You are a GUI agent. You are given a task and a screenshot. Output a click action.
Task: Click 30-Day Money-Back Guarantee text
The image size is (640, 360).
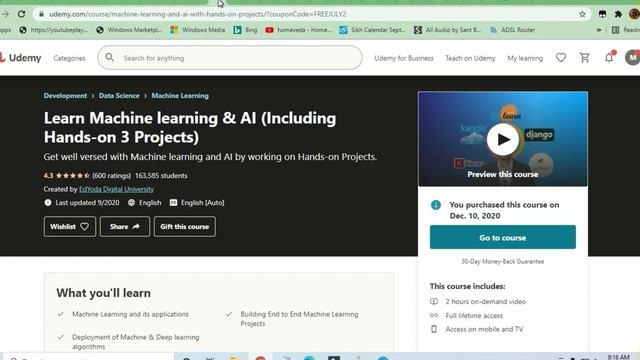click(x=502, y=261)
